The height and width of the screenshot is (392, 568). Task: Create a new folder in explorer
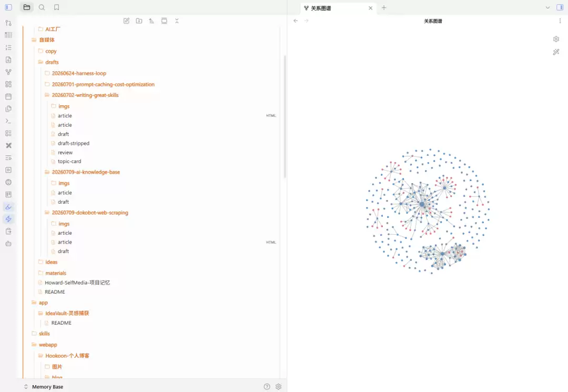pyautogui.click(x=139, y=21)
